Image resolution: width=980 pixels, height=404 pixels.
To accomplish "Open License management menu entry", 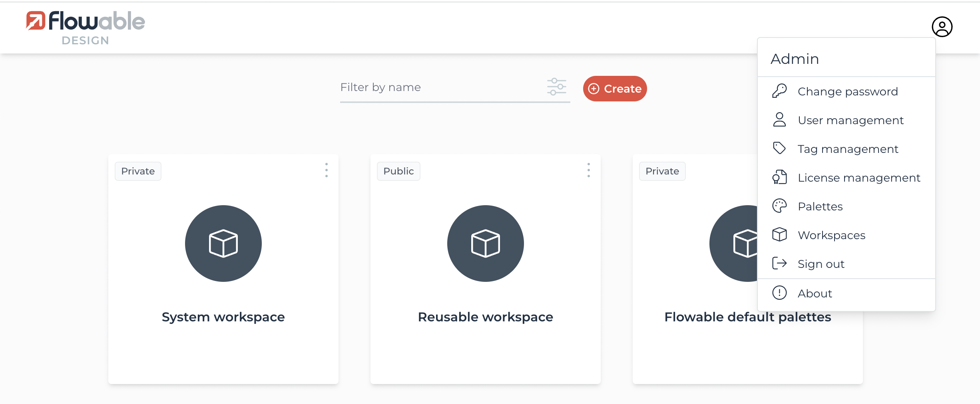I will tap(858, 178).
